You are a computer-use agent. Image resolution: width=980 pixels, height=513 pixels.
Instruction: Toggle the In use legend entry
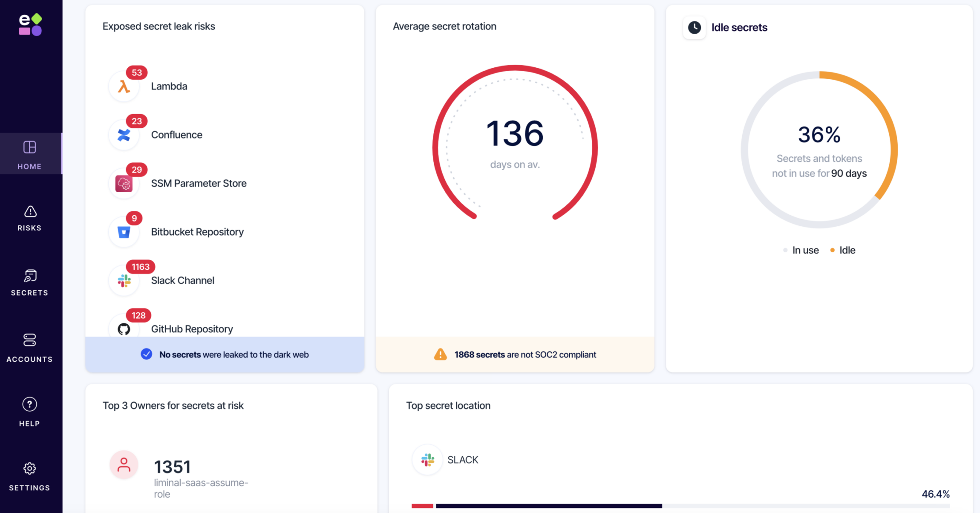(x=801, y=250)
